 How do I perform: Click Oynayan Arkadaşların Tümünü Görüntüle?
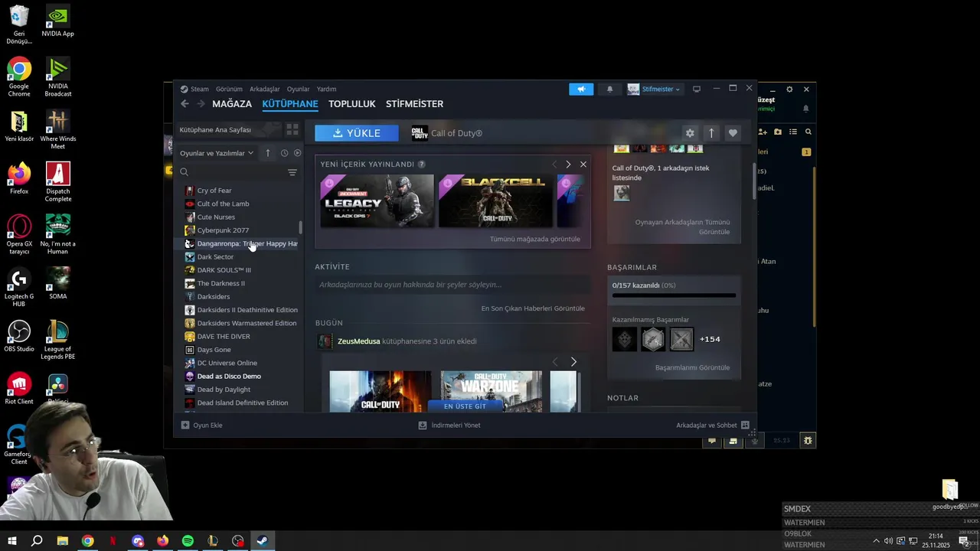tap(682, 227)
